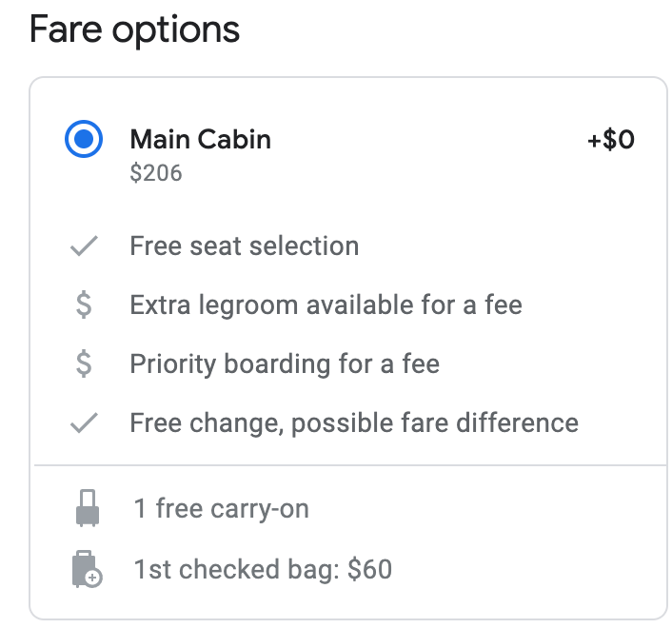Click the $206 fare price text
Viewport: 672px width, 628px height.
tap(156, 172)
